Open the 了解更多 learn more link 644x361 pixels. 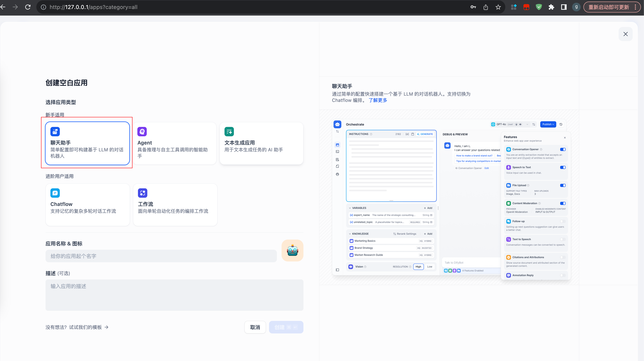(378, 100)
